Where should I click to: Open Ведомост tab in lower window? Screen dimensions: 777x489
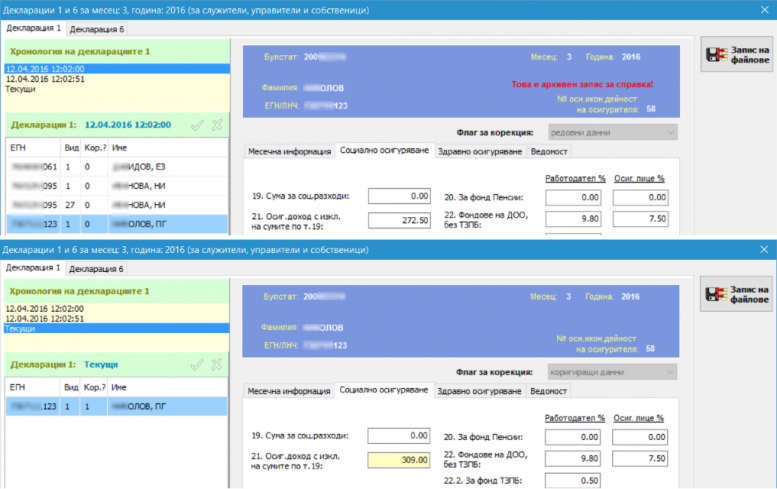(548, 391)
